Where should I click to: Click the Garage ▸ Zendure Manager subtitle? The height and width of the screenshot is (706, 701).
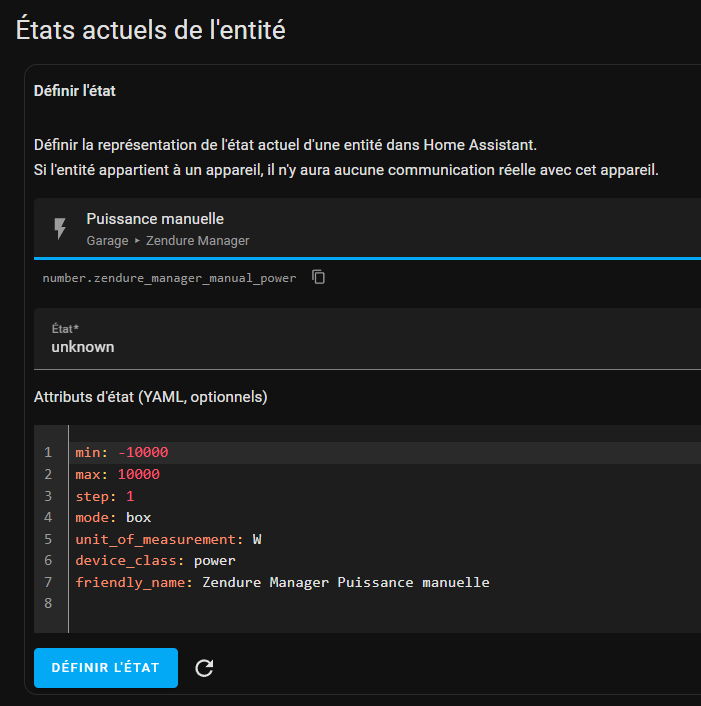167,241
